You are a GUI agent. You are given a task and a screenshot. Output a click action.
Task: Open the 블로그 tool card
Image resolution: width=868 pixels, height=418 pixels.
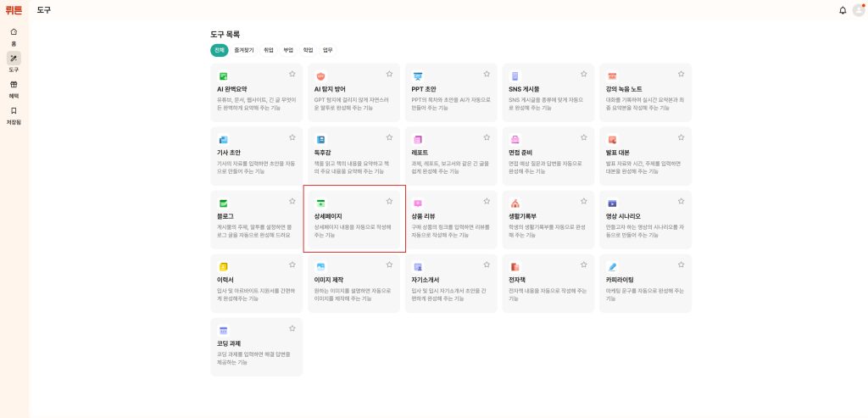click(256, 220)
